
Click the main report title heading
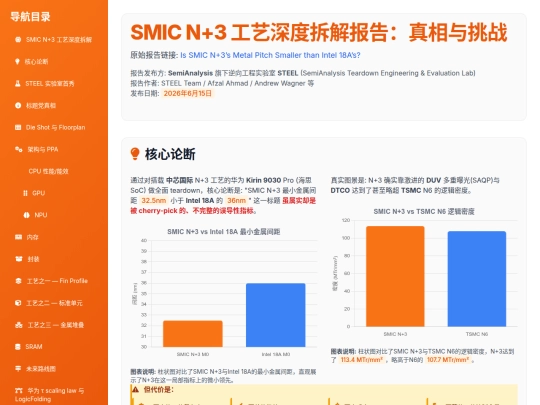pos(319,33)
